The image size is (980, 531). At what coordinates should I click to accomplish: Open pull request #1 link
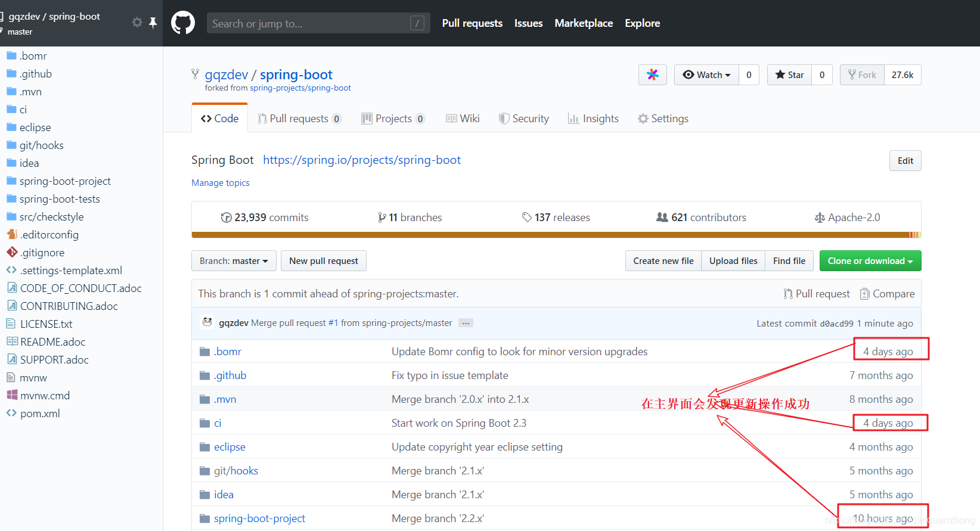tap(333, 323)
